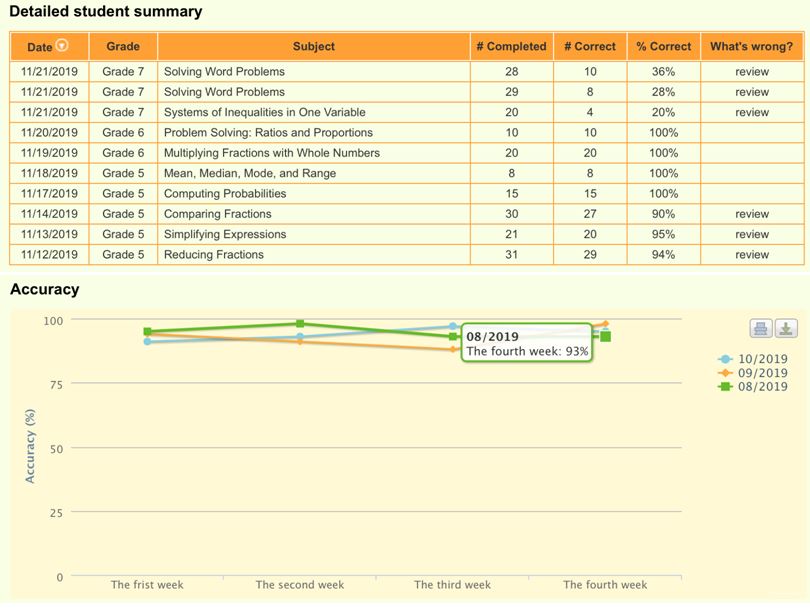Click the 11/17/2019 date cell
This screenshot has width=810, height=614.
[x=49, y=194]
